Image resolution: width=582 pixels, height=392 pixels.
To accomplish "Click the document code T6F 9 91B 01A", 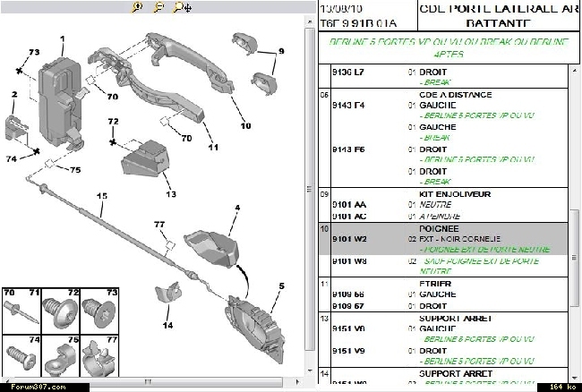I will (358, 24).
